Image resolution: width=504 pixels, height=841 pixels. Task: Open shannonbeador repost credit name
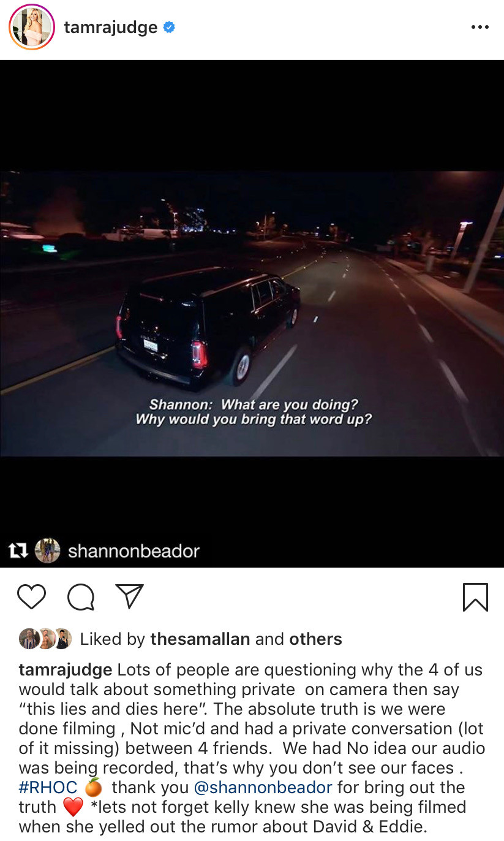134,550
